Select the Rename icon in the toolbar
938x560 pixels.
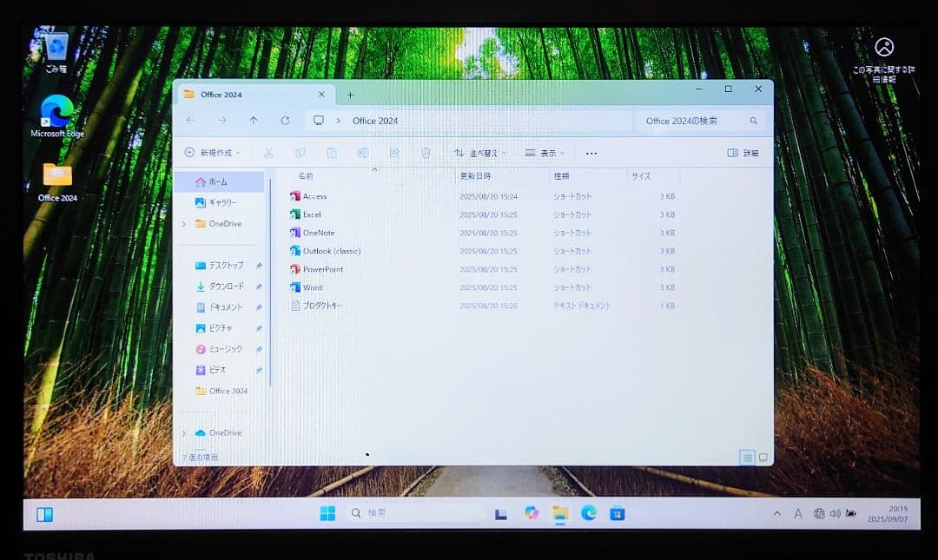click(x=362, y=153)
